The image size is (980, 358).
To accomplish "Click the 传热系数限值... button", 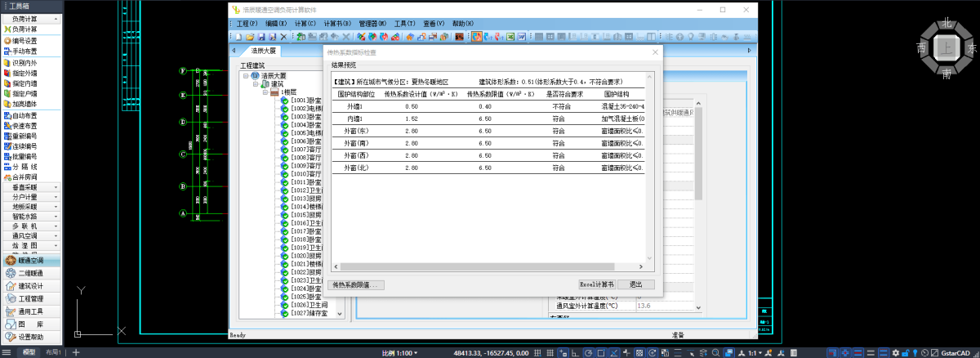I will tap(357, 284).
